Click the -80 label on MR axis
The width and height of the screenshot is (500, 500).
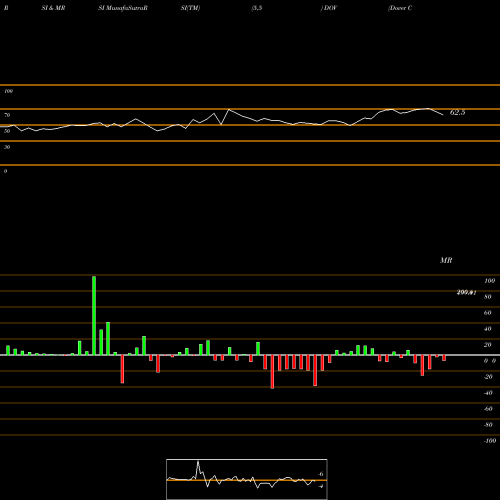(x=488, y=425)
